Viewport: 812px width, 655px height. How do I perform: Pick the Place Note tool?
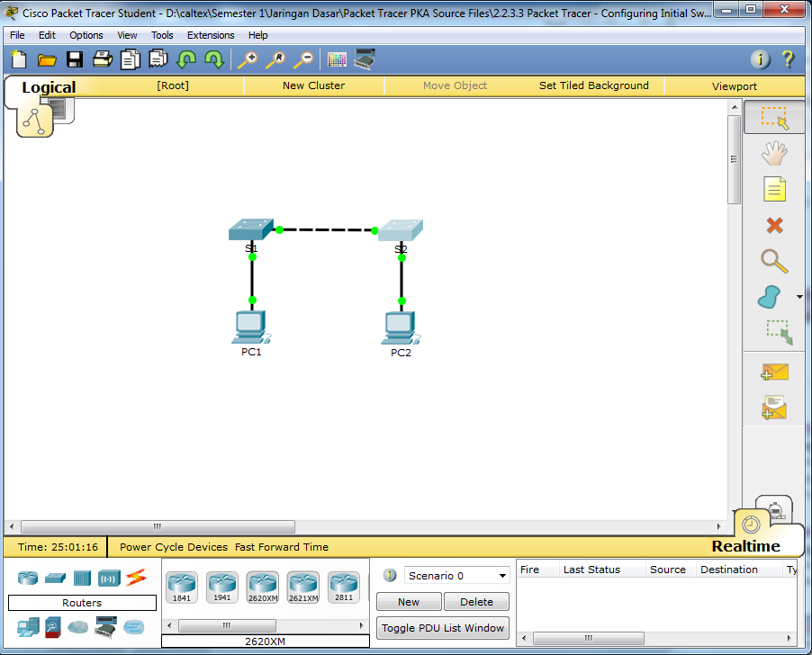[x=774, y=189]
